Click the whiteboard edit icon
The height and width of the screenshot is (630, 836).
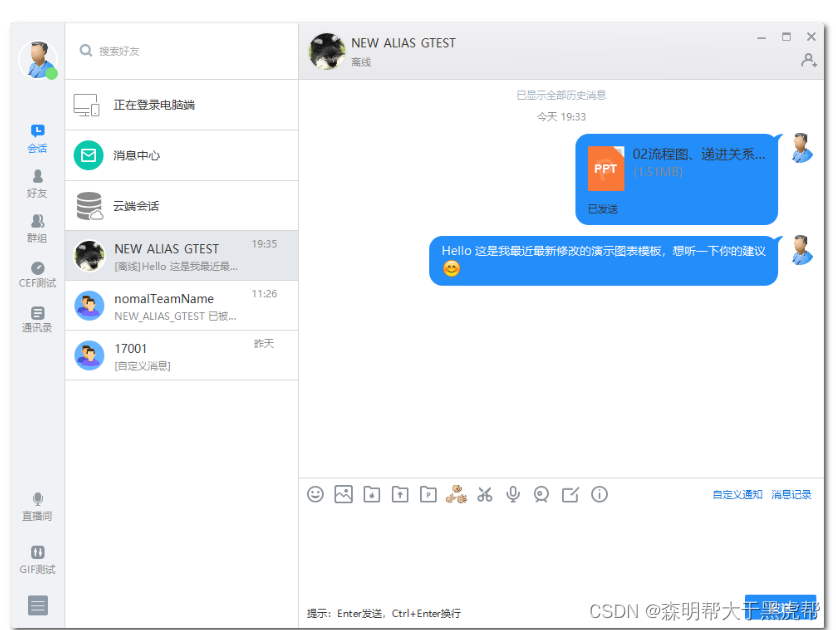[570, 495]
